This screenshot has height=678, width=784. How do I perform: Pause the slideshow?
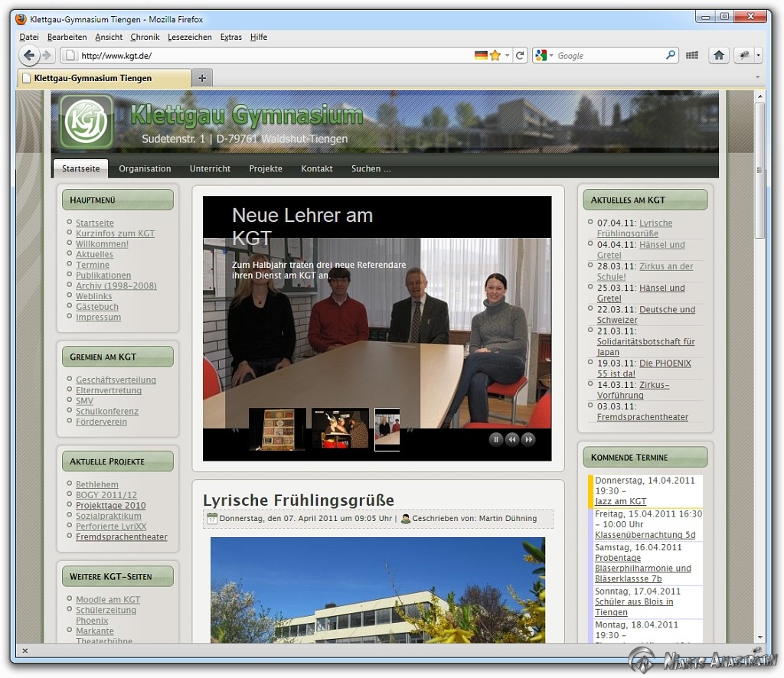(496, 439)
